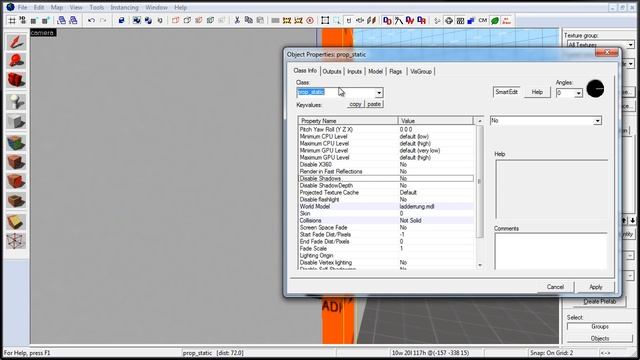Toggle Ignore Groups in toolbar
This screenshot has height=360, width=640.
(160, 20)
